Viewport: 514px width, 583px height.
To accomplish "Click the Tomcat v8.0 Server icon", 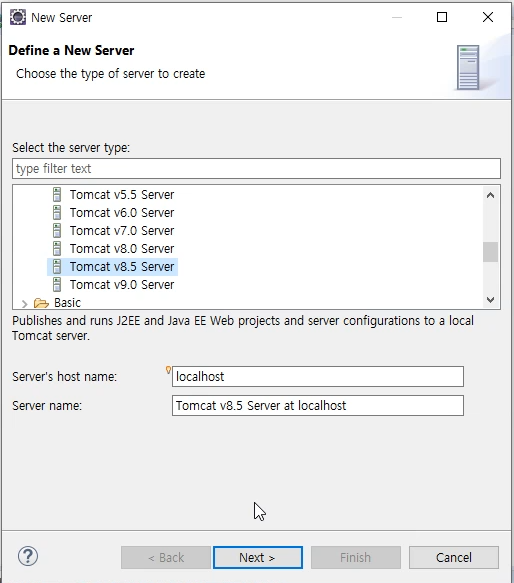I will 57,248.
